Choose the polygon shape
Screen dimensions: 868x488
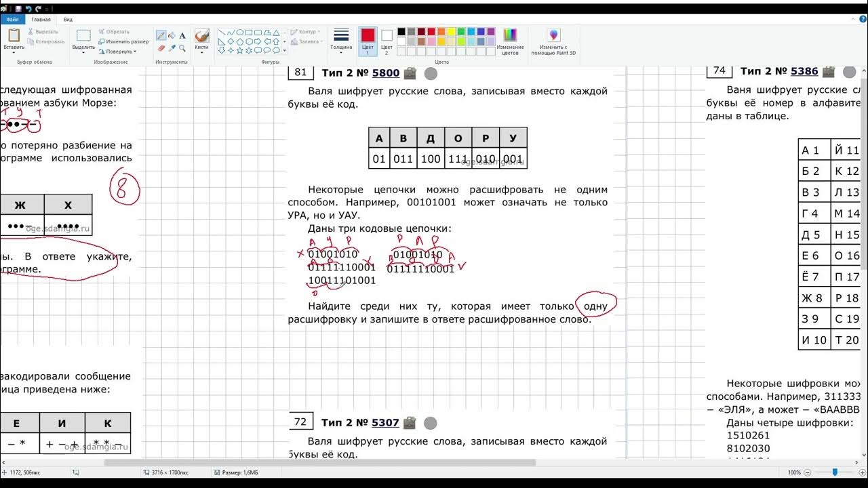[267, 33]
